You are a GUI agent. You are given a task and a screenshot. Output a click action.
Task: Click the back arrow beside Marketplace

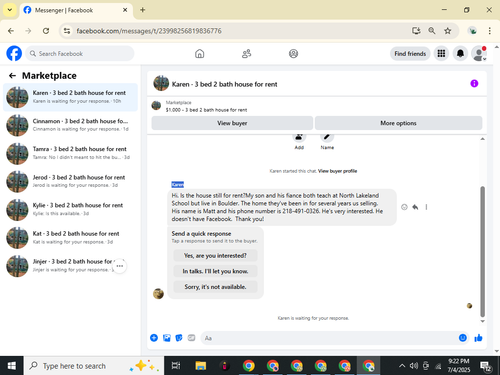(12, 76)
